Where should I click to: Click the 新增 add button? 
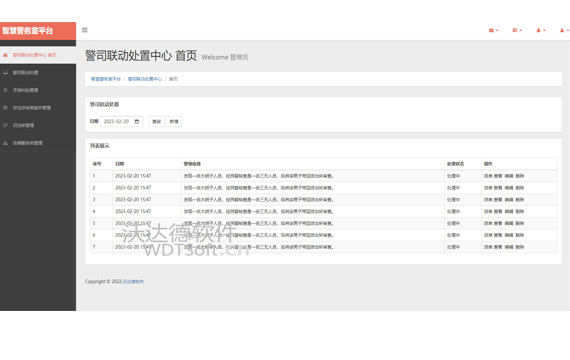174,121
